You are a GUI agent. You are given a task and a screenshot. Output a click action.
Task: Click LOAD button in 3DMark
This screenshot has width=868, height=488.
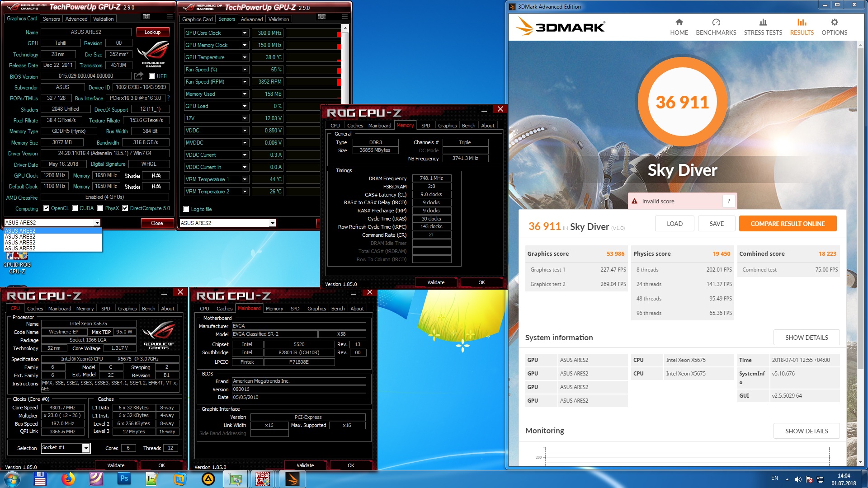pyautogui.click(x=675, y=224)
